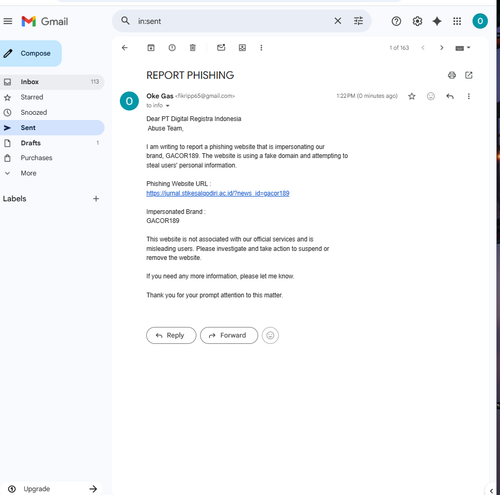Open the Drafts folder
Viewport: 500px width, 495px height.
[x=52, y=143]
